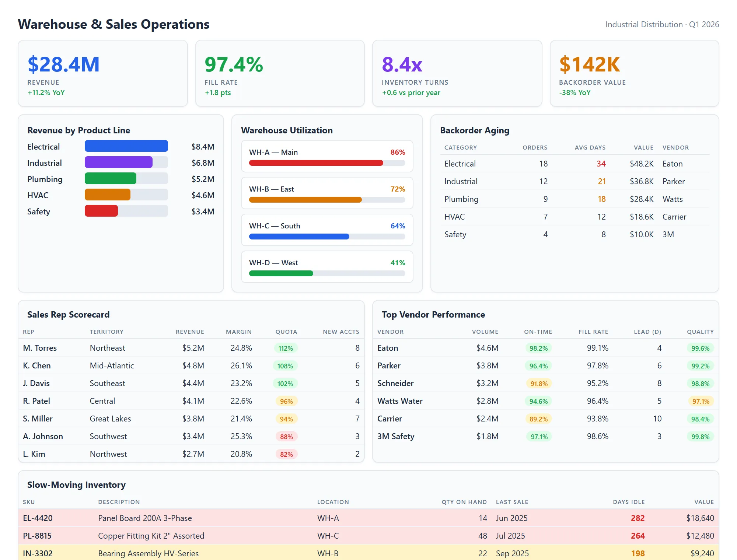Select the IN-3302 Bearing Assembly row

[x=148, y=553]
